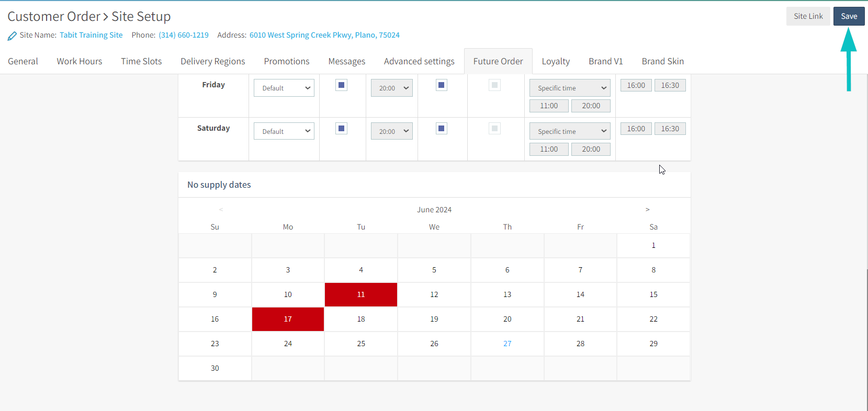This screenshot has height=411, width=868.
Task: Switch to the Loyalty tab
Action: (556, 61)
